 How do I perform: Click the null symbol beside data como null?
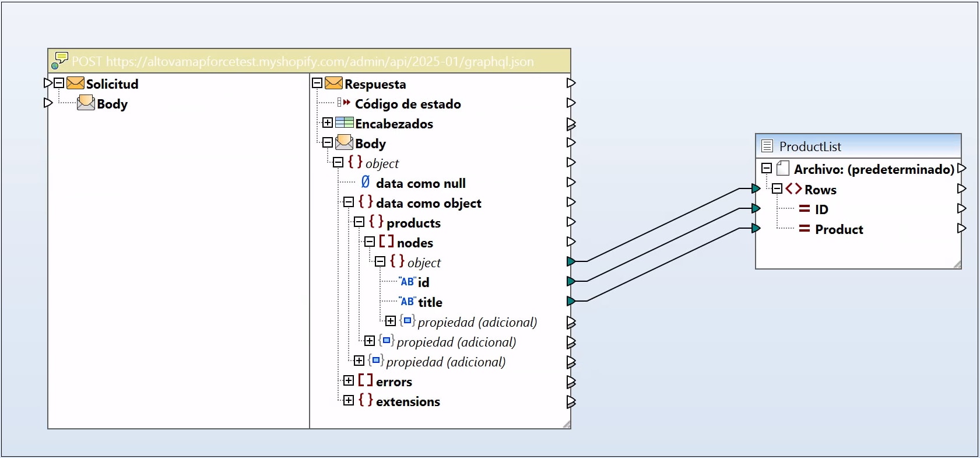pos(366,183)
